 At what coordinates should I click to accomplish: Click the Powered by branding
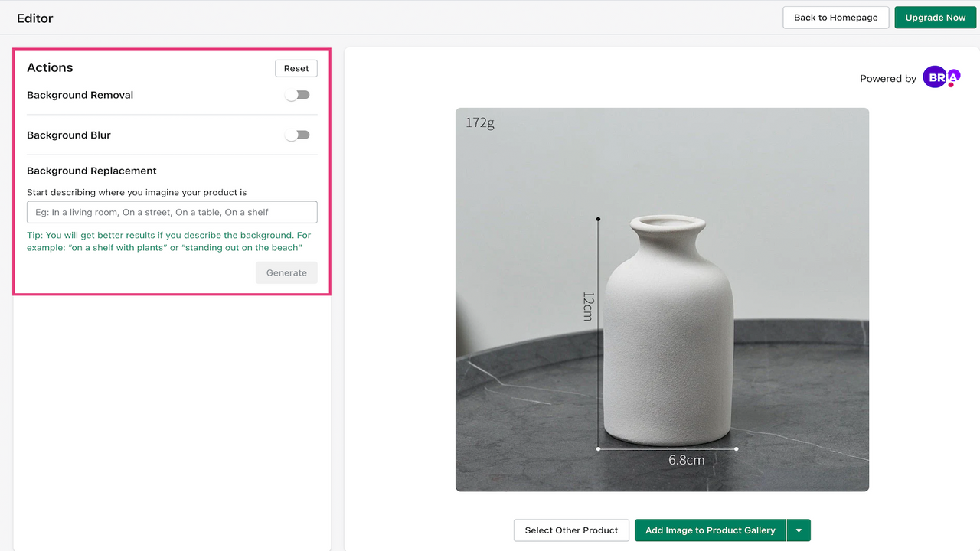point(888,78)
